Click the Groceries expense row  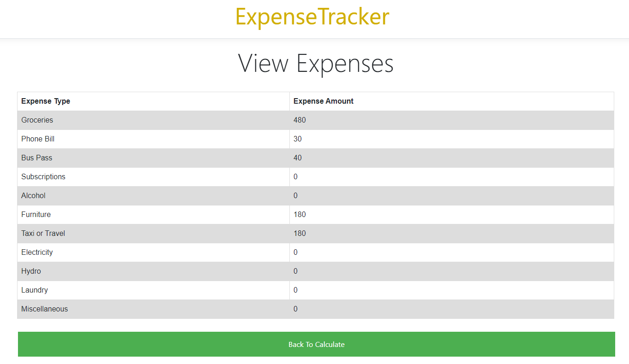pos(37,120)
